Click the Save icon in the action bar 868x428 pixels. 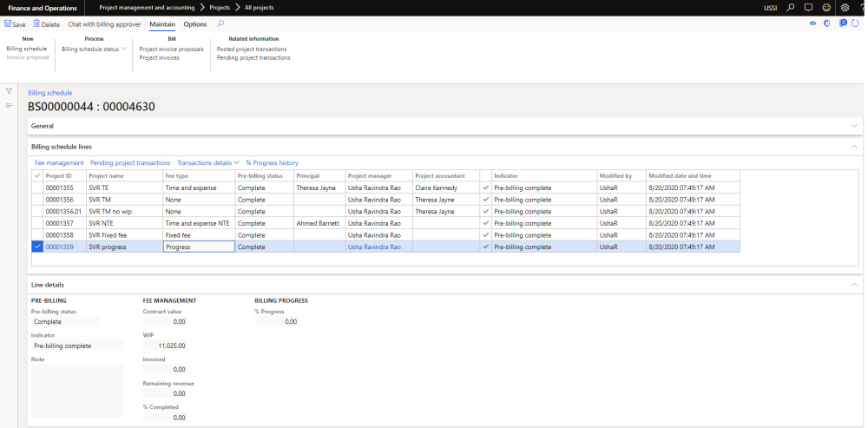pos(8,24)
